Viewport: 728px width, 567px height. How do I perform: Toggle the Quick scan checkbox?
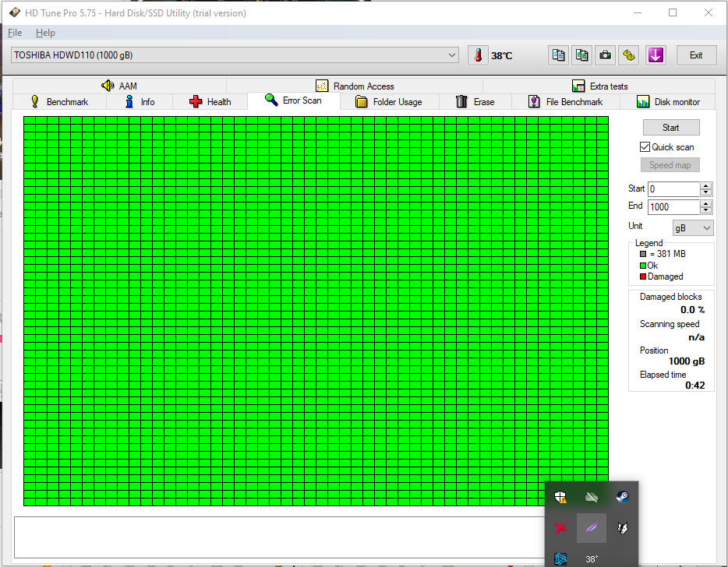(x=645, y=147)
